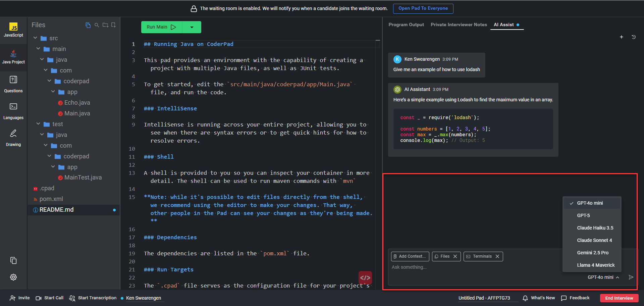The image size is (644, 306).
Task: Remove the Files context chip
Action: (455, 256)
